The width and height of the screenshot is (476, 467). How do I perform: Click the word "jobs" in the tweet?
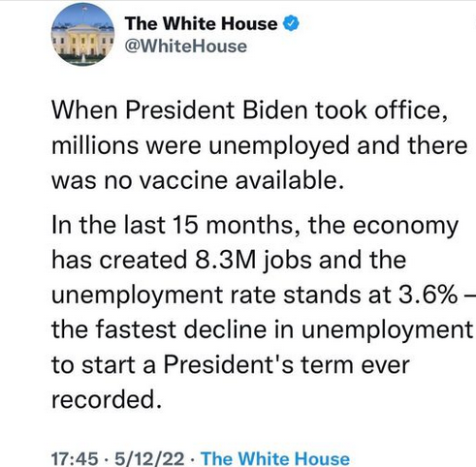(288, 261)
